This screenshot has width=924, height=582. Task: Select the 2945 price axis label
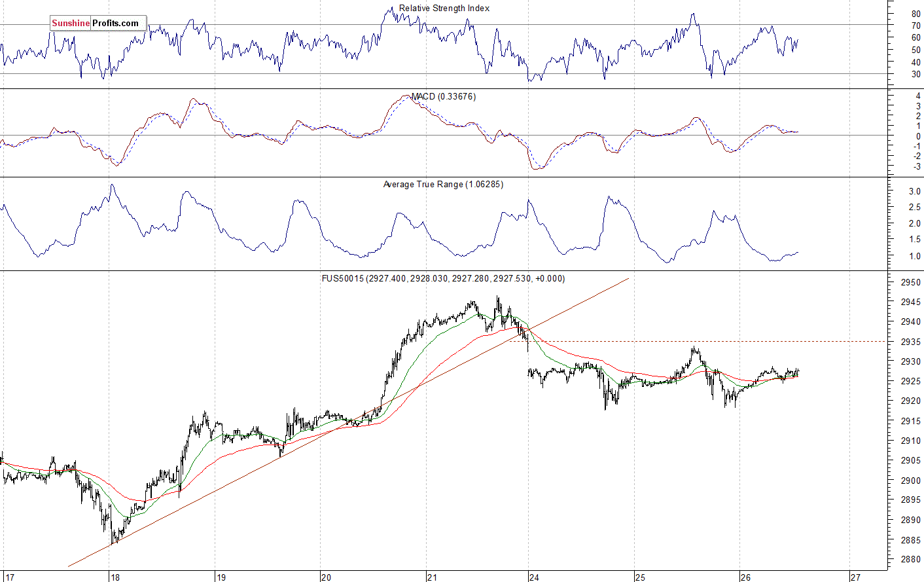[x=911, y=302]
